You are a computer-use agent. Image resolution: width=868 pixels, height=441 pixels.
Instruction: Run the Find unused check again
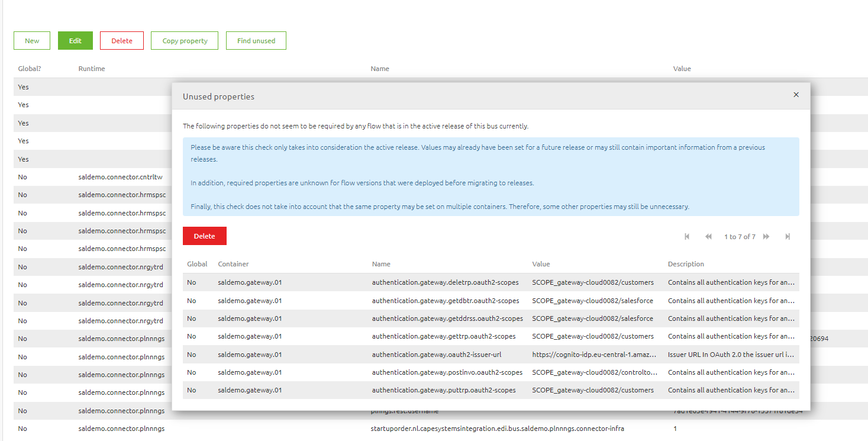256,40
